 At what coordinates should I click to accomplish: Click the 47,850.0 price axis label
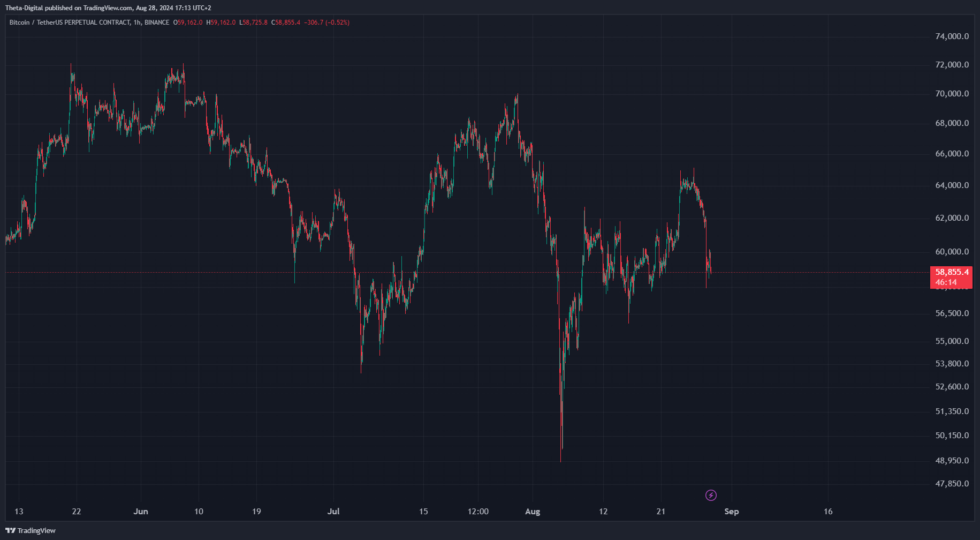952,484
